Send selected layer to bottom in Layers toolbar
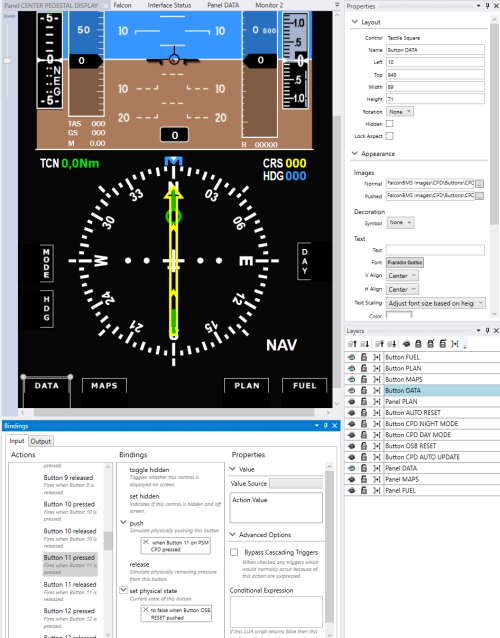Viewport: 500px width, 638px height. click(x=392, y=344)
